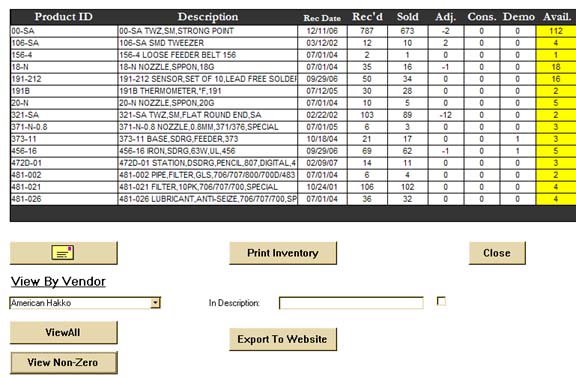This screenshot has width=576, height=378.
Task: Close the inventory form
Action: [x=497, y=253]
